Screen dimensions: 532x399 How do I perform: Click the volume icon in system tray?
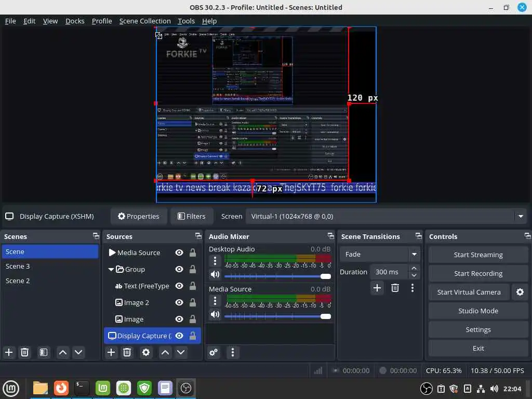tap(494, 389)
